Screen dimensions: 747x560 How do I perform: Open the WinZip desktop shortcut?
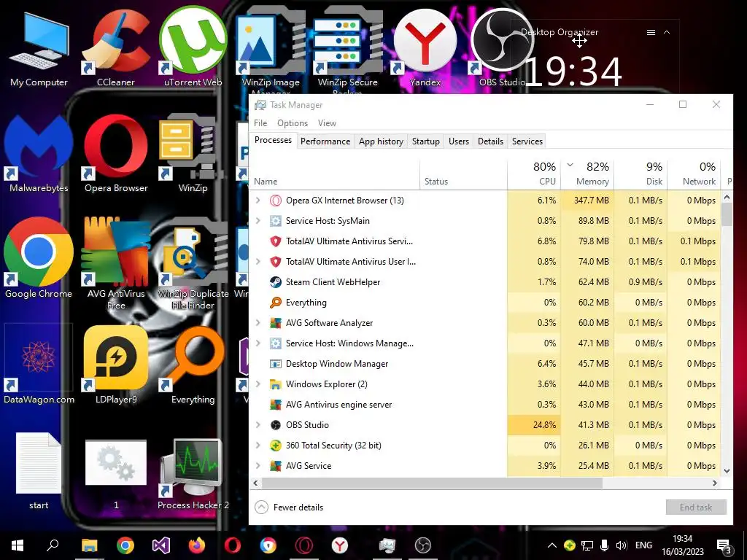tap(193, 154)
